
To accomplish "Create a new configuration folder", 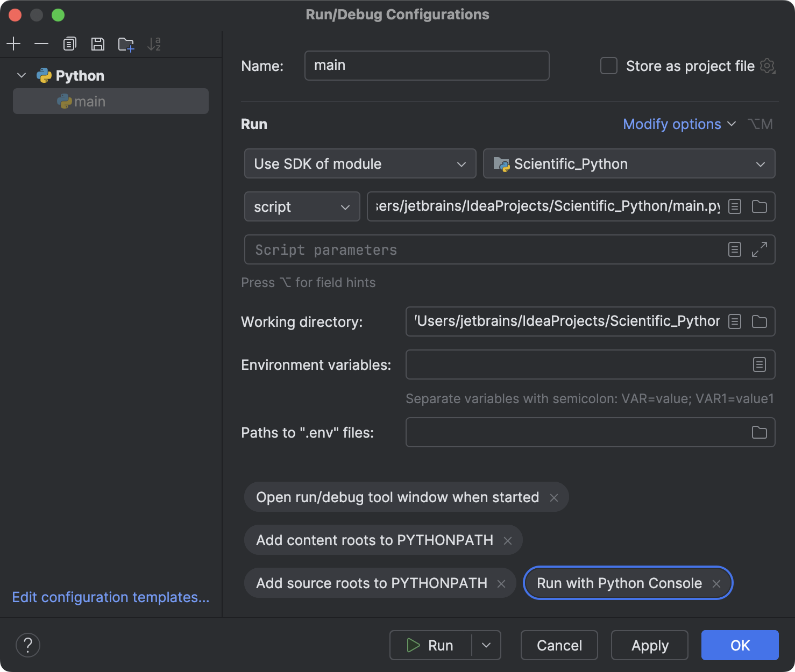I will click(x=125, y=44).
